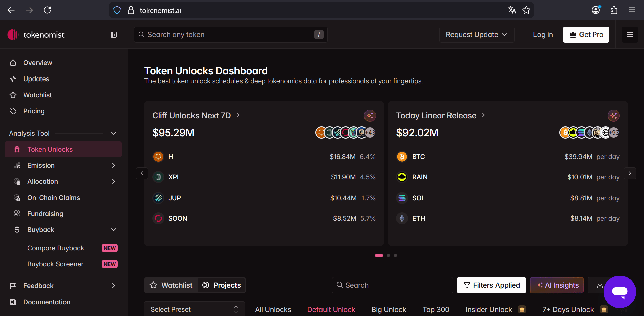Select the All Unlocks tab
This screenshot has height=316, width=644.
tap(273, 309)
